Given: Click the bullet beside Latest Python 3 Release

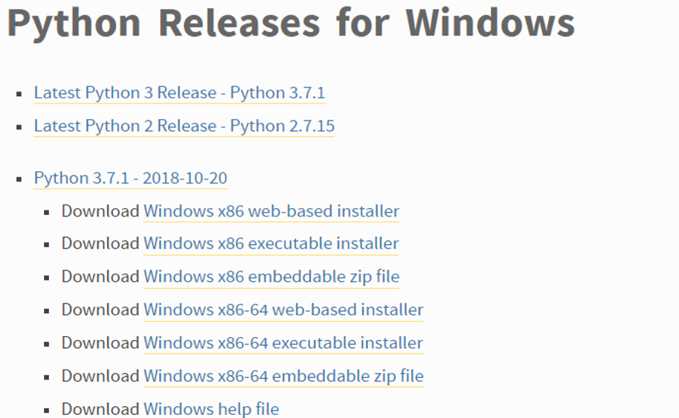Looking at the screenshot, I should pyautogui.click(x=19, y=94).
